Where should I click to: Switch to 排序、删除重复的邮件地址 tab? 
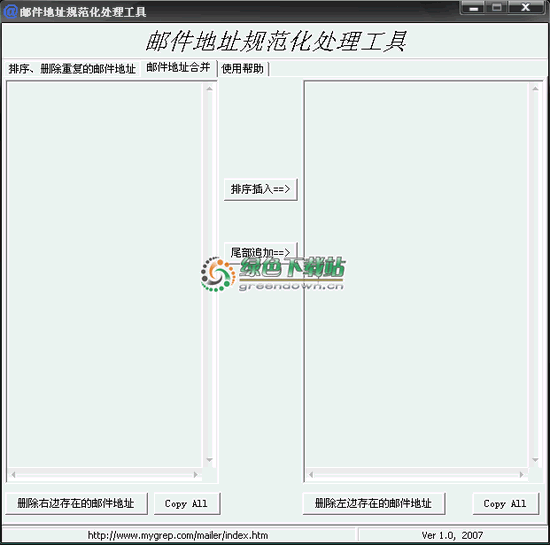coord(72,69)
